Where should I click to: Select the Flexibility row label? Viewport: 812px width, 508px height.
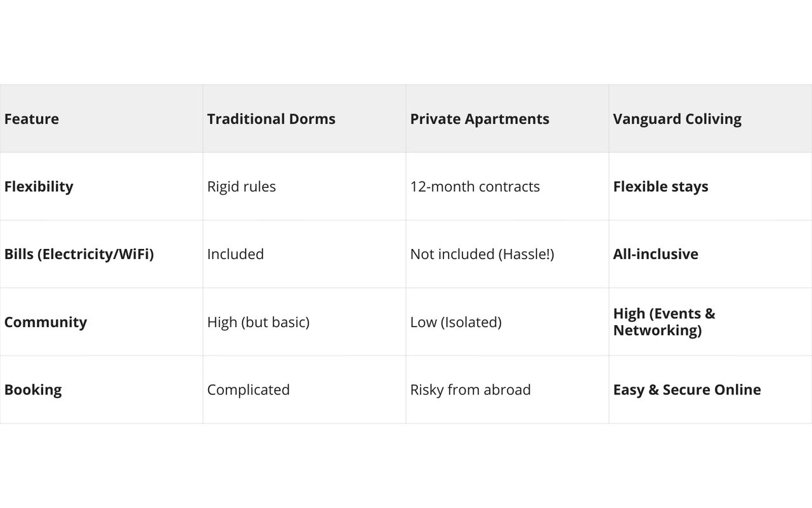39,187
